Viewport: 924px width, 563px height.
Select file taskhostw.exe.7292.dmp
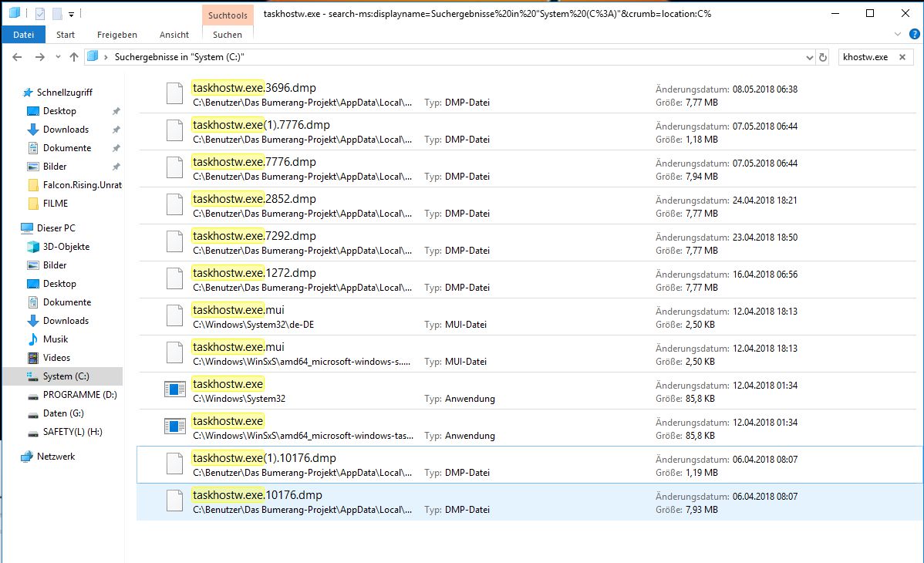tap(526, 243)
